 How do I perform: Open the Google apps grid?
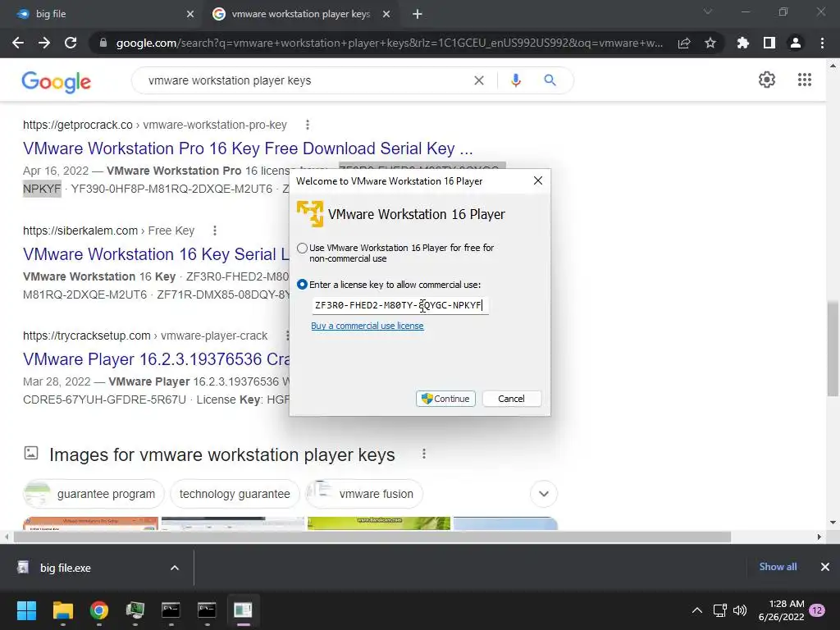805,80
